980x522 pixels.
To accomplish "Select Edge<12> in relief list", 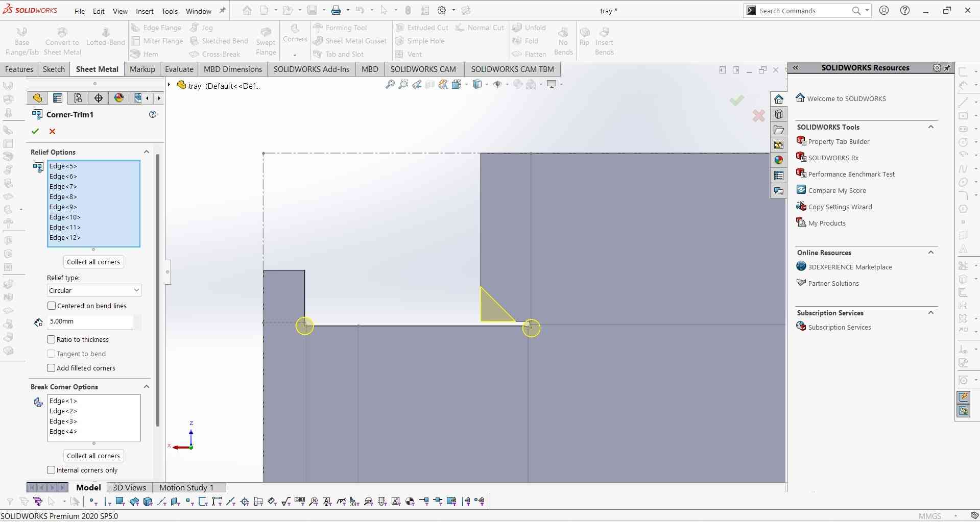I will click(x=93, y=238).
